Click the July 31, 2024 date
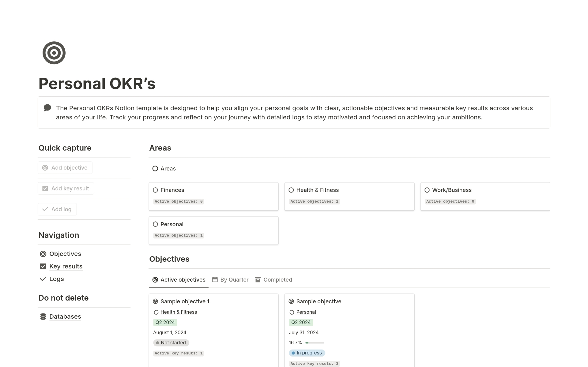588x367 pixels. (x=304, y=332)
